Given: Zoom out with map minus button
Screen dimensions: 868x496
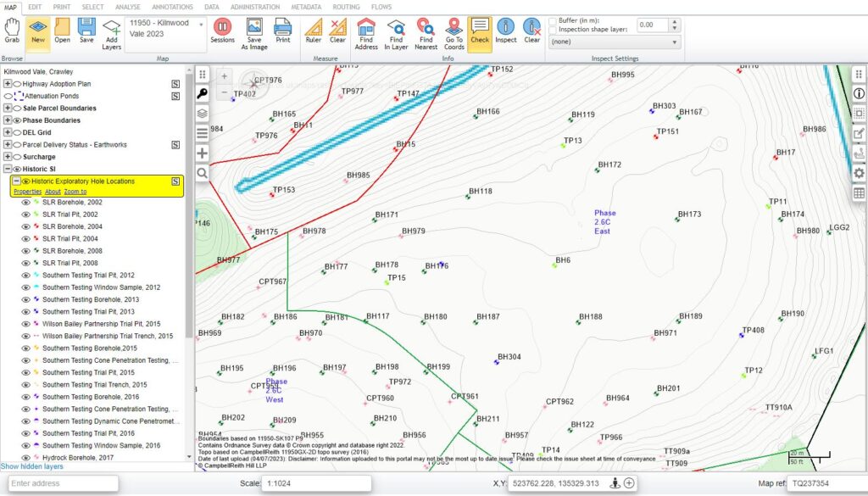Looking at the screenshot, I should coord(224,92).
